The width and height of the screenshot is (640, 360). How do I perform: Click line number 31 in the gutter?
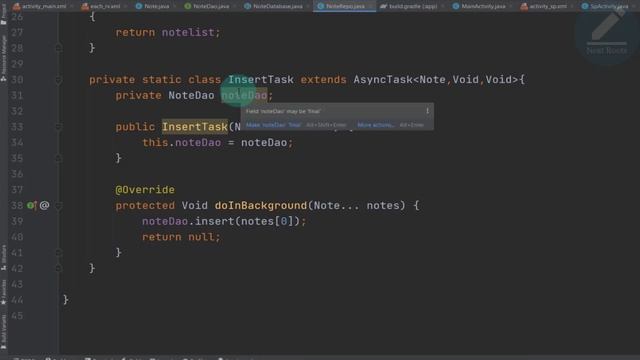coord(17,96)
